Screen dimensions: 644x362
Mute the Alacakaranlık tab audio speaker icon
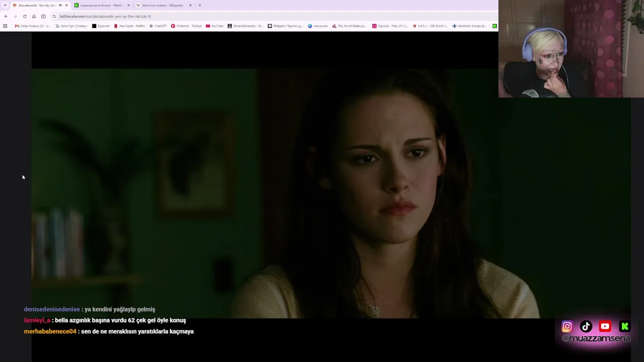60,5
